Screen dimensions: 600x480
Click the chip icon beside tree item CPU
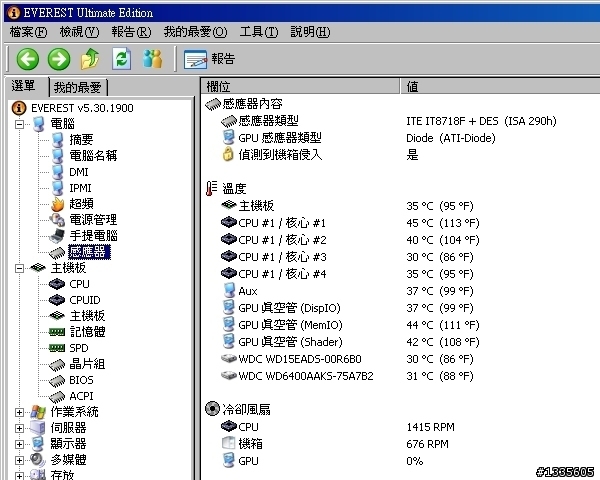[57, 284]
